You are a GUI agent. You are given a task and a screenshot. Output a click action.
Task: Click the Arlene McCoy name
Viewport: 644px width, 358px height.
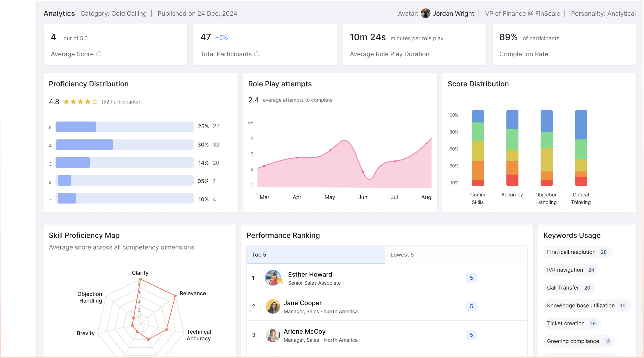[x=305, y=331]
